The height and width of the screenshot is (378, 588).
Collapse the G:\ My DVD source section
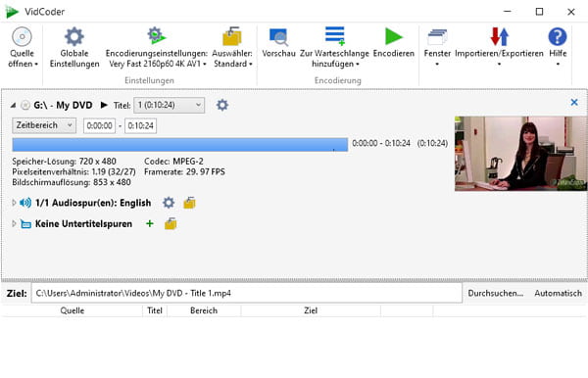pyautogui.click(x=13, y=105)
